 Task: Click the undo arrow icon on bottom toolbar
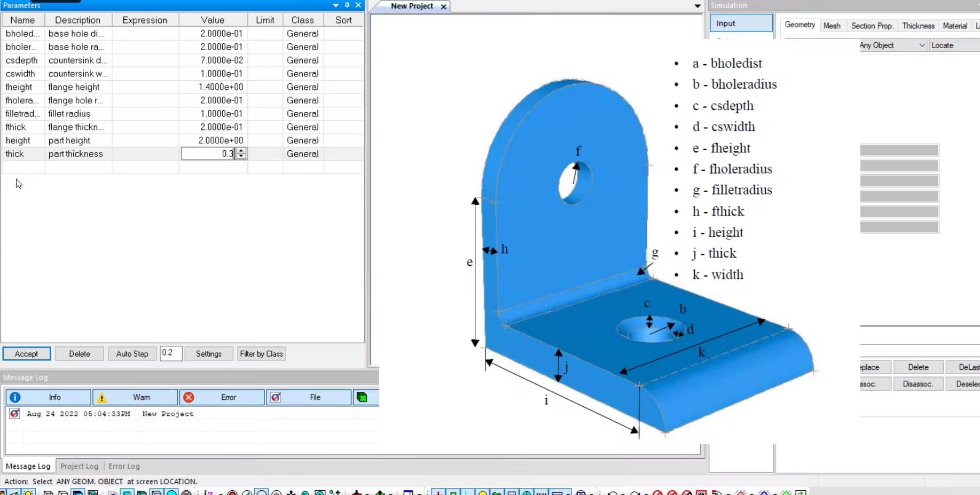[x=613, y=492]
